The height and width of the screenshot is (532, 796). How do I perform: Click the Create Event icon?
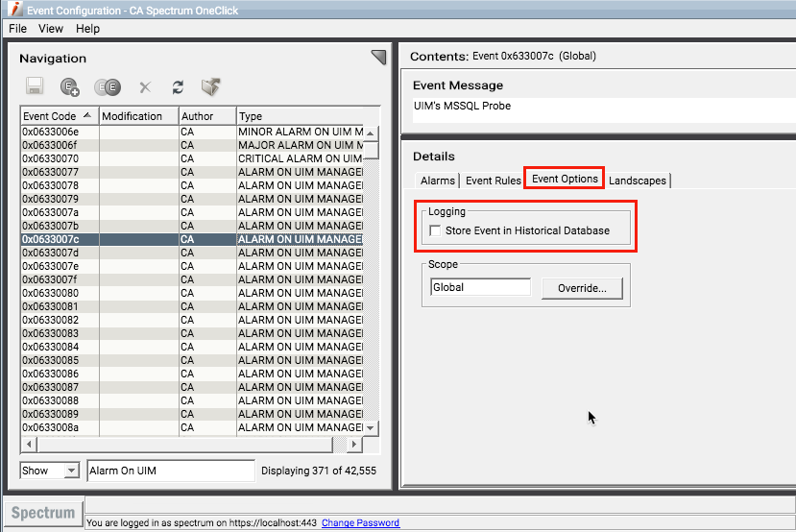click(70, 87)
